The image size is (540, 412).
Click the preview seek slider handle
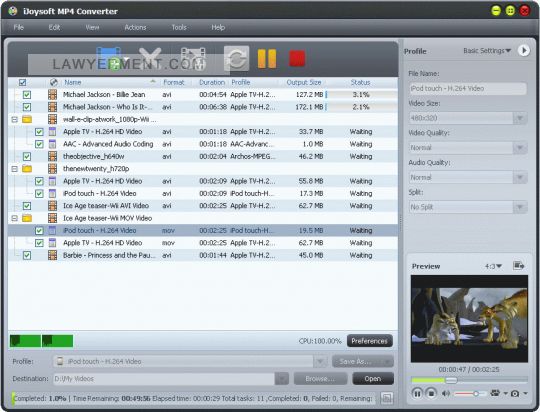451,380
